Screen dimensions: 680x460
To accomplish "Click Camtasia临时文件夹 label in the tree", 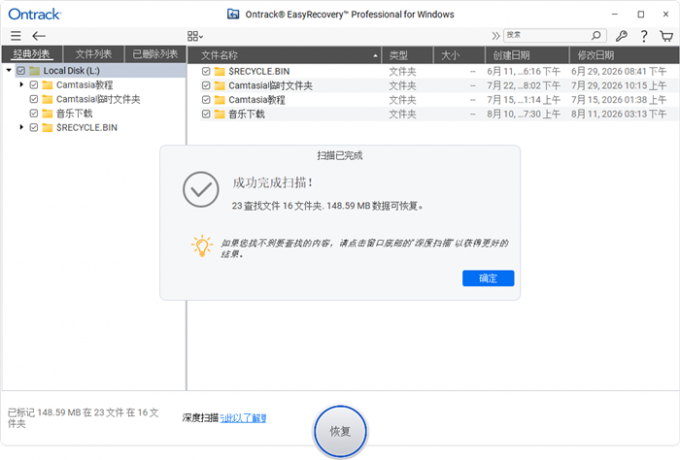I will [x=98, y=99].
